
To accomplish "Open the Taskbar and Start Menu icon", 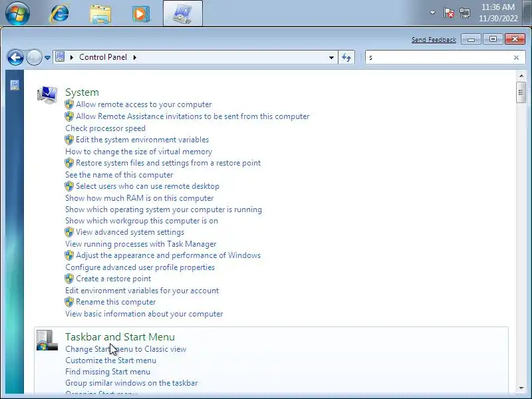I will coord(47,340).
